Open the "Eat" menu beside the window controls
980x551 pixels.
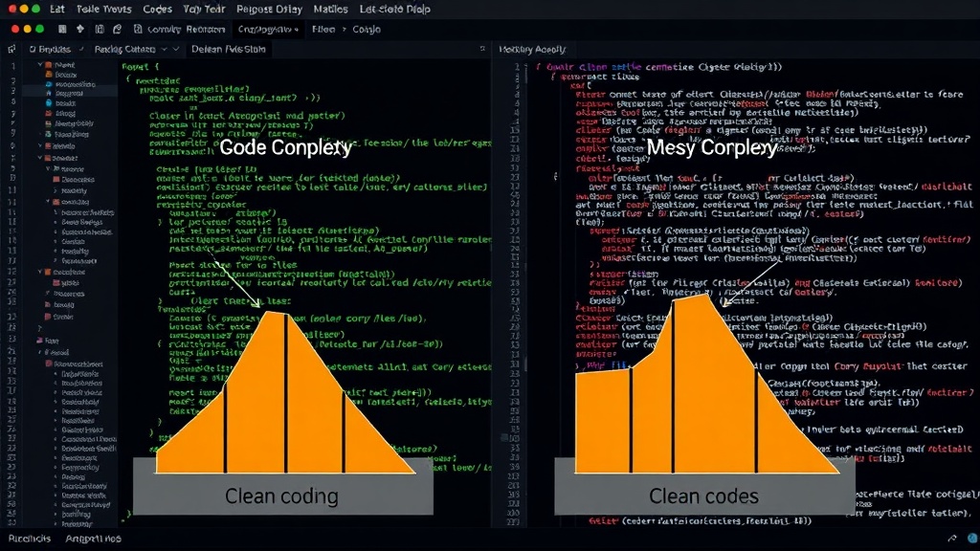pyautogui.click(x=56, y=10)
